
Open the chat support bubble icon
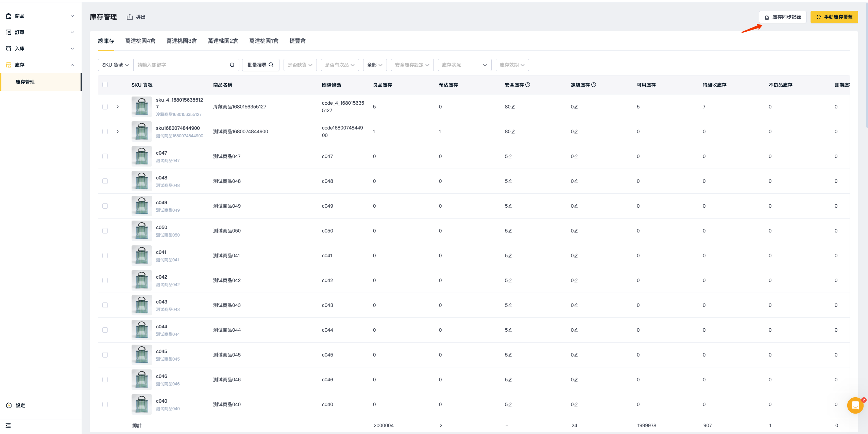pyautogui.click(x=855, y=405)
